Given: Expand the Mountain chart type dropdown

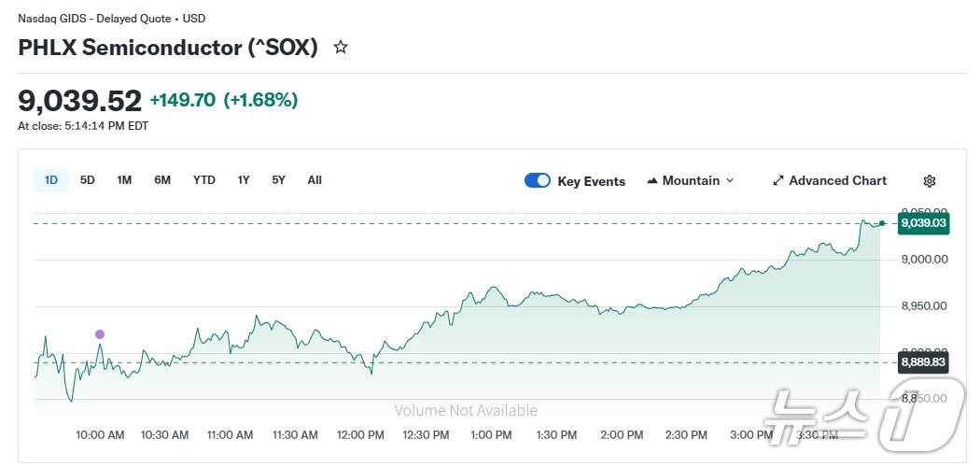Looking at the screenshot, I should point(729,181).
